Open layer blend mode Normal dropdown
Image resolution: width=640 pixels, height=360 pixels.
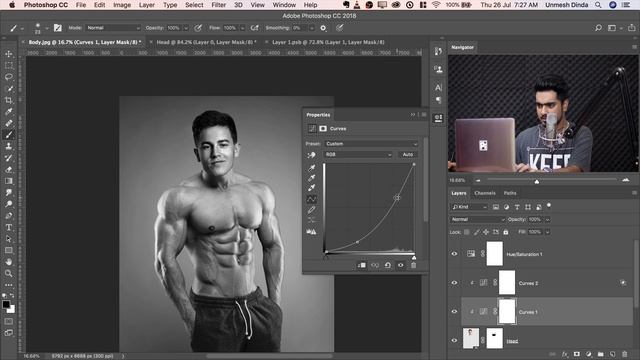click(x=478, y=220)
